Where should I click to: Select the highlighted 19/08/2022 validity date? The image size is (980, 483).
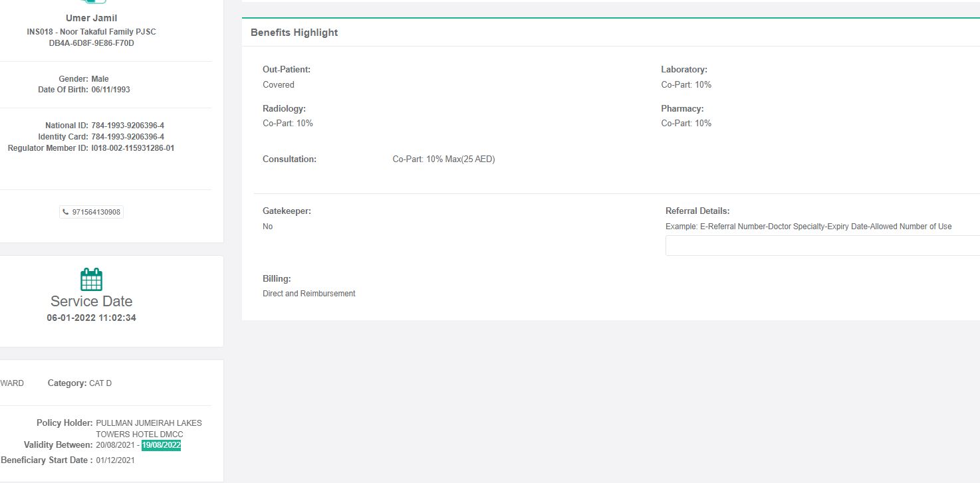pos(161,445)
